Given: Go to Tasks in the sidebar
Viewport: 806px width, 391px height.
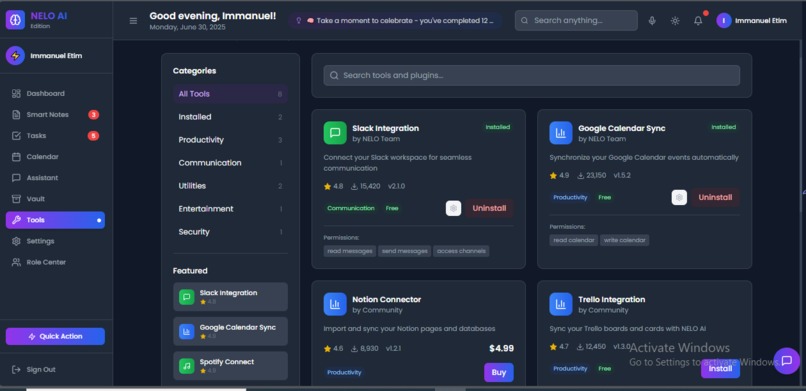Looking at the screenshot, I should tap(56, 136).
